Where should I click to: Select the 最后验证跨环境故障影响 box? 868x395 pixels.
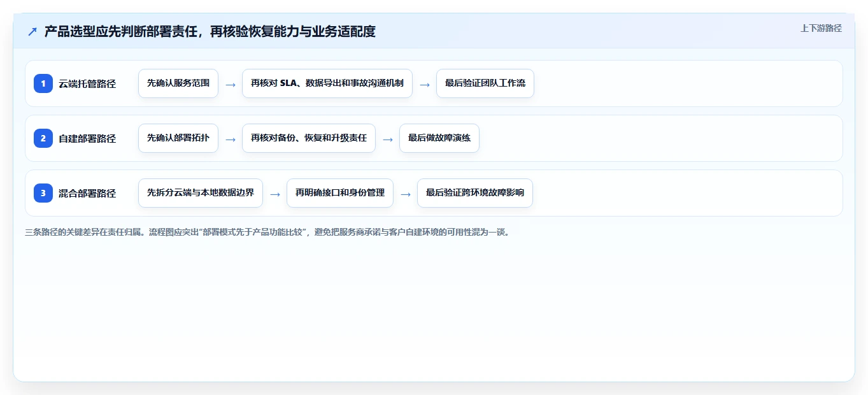475,193
